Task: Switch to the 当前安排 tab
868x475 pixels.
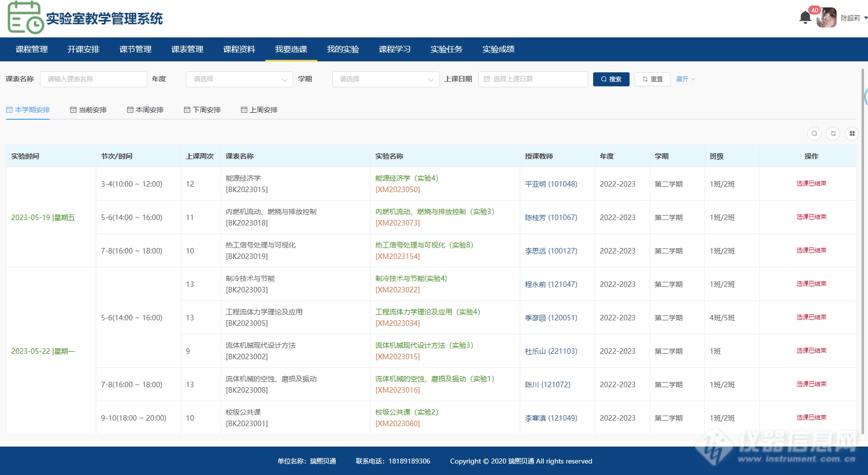Action: (x=88, y=110)
